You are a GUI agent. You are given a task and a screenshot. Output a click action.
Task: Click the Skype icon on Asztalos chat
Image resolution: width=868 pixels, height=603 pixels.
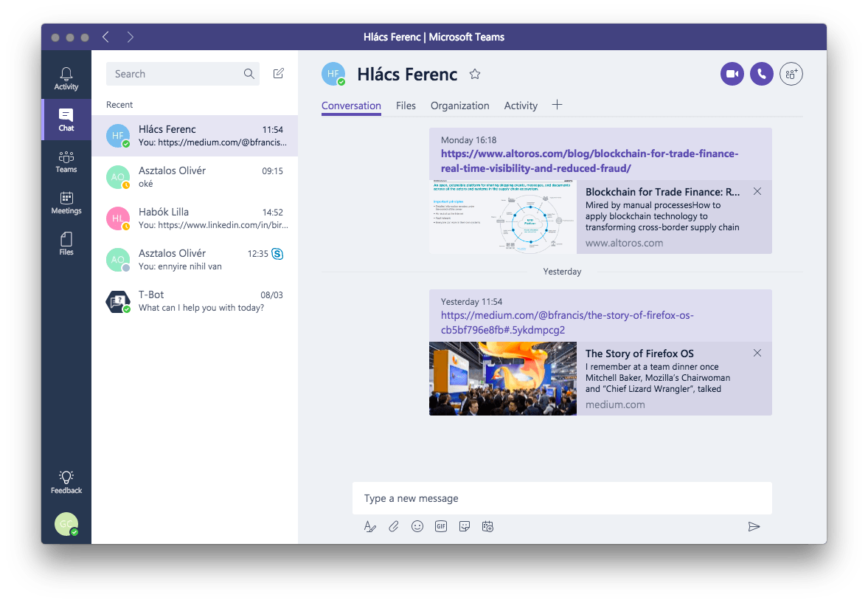pos(277,254)
